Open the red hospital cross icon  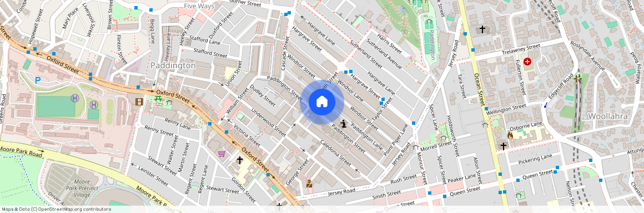[527, 62]
